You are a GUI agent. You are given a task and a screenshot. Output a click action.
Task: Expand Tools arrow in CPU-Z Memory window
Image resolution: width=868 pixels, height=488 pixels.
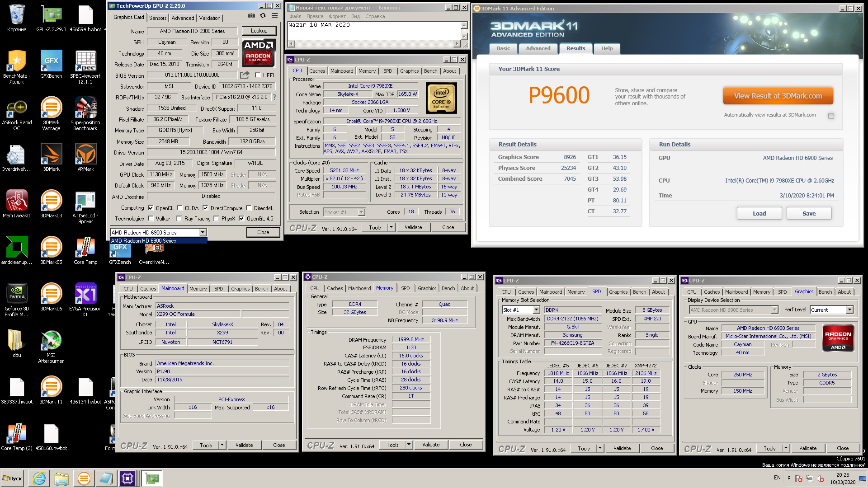(x=409, y=445)
